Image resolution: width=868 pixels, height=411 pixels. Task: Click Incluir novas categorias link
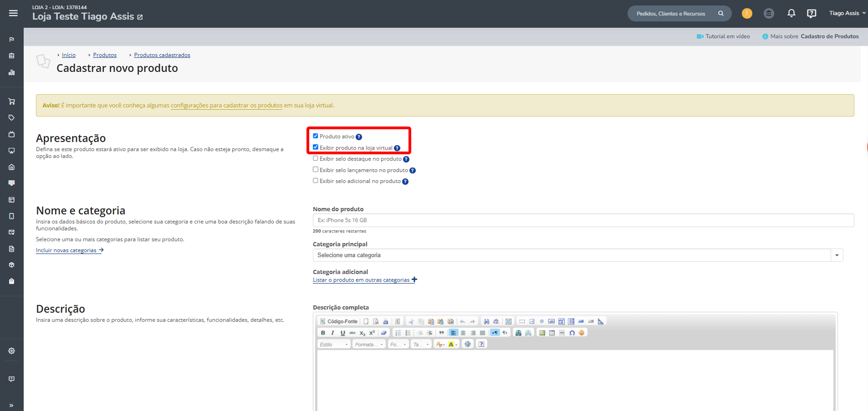tap(70, 250)
